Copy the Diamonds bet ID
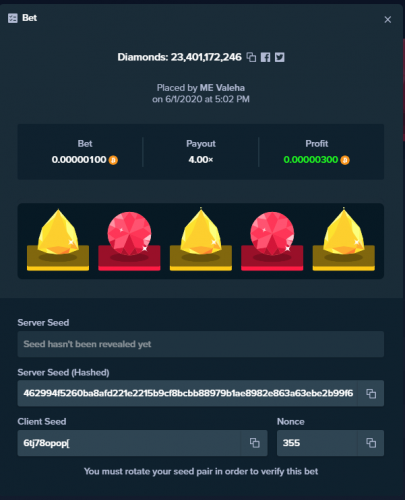 pyautogui.click(x=251, y=57)
